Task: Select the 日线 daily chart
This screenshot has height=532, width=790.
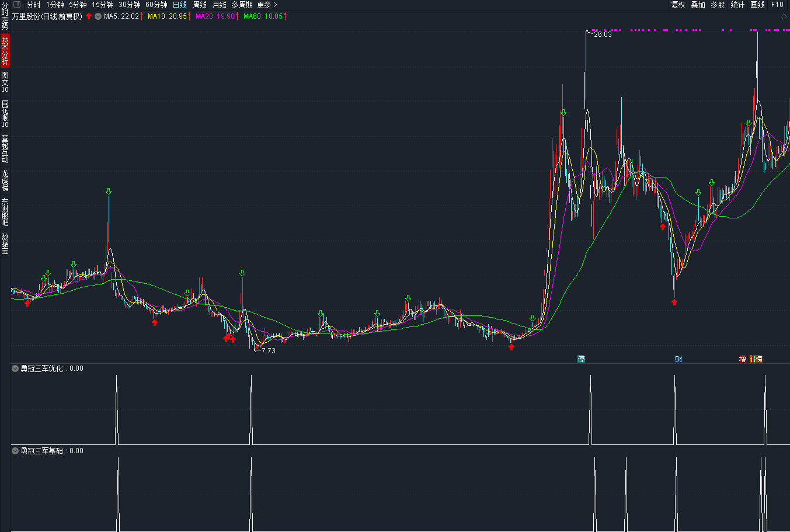Action: click(180, 5)
